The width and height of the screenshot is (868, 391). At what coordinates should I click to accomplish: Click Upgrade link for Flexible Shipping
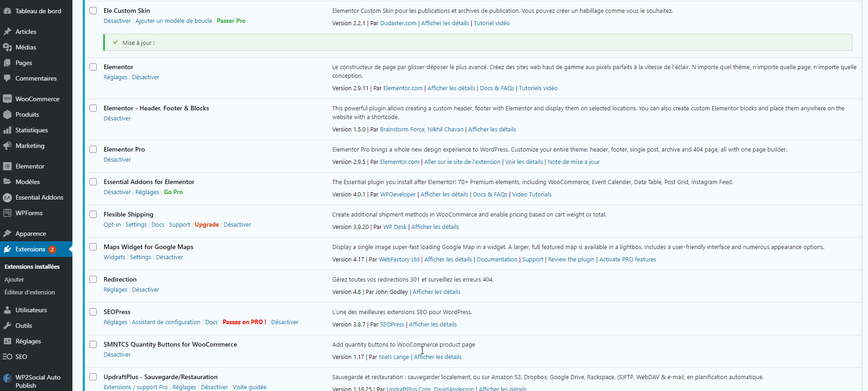tap(207, 225)
